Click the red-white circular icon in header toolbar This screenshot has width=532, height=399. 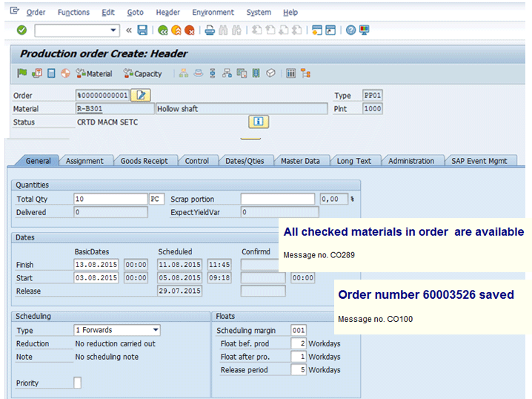point(65,73)
